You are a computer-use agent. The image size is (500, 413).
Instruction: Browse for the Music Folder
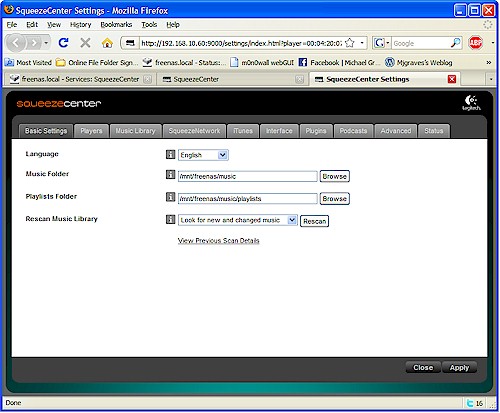pyautogui.click(x=334, y=176)
